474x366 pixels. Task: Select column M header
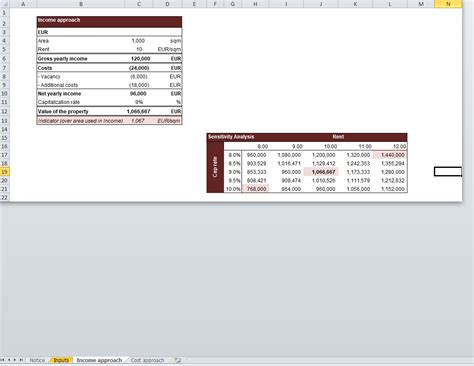click(x=421, y=4)
